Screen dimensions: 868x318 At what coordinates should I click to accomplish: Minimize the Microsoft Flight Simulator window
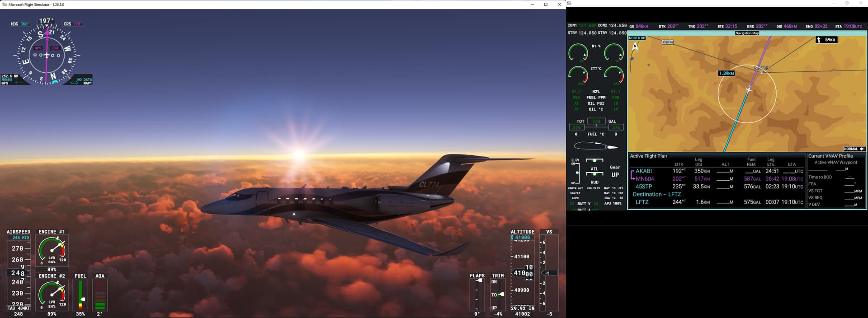pos(532,5)
